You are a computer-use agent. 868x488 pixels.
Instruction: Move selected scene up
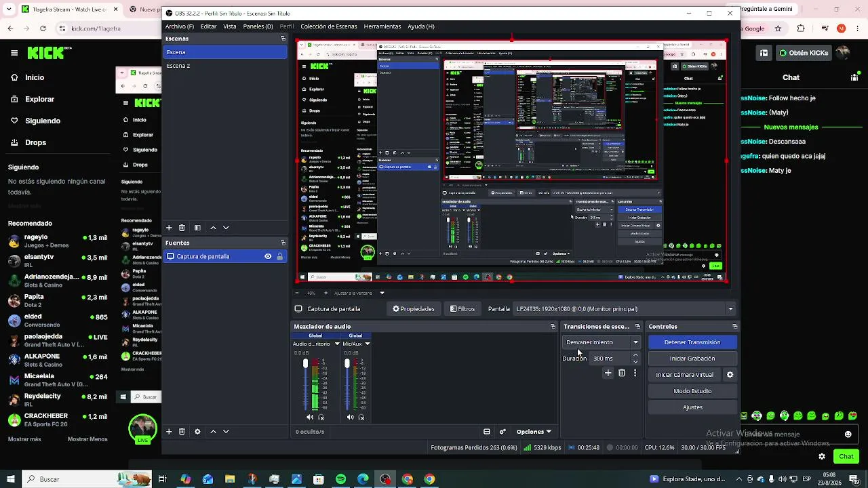213,228
